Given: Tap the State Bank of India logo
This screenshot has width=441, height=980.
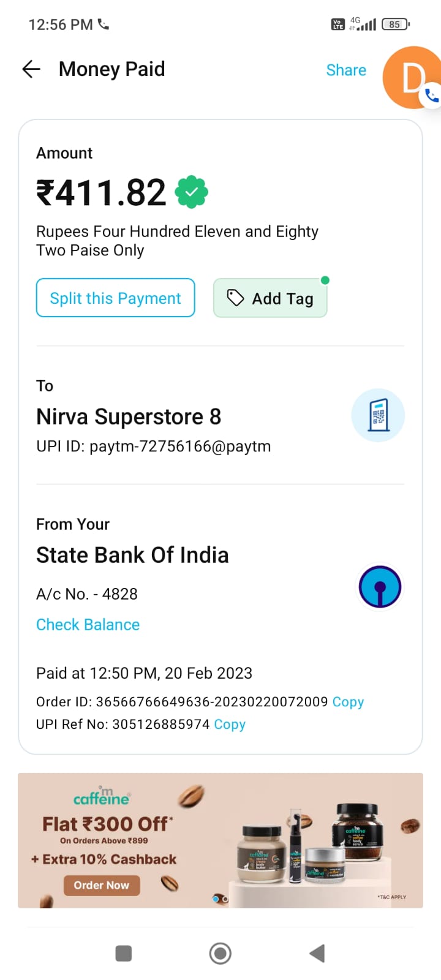Looking at the screenshot, I should (x=380, y=587).
